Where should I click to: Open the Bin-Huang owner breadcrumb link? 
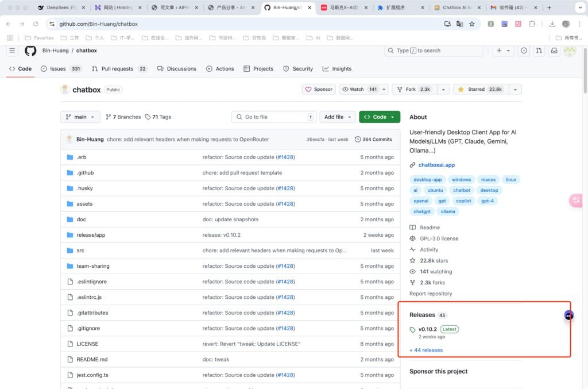[55, 51]
